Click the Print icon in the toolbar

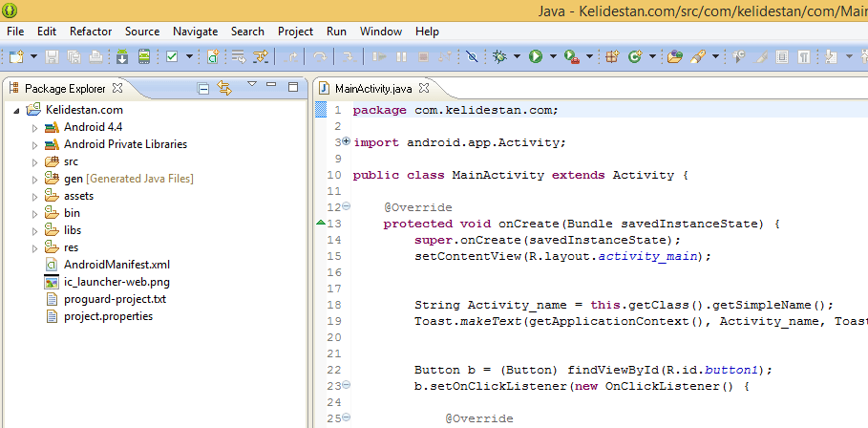click(x=95, y=56)
